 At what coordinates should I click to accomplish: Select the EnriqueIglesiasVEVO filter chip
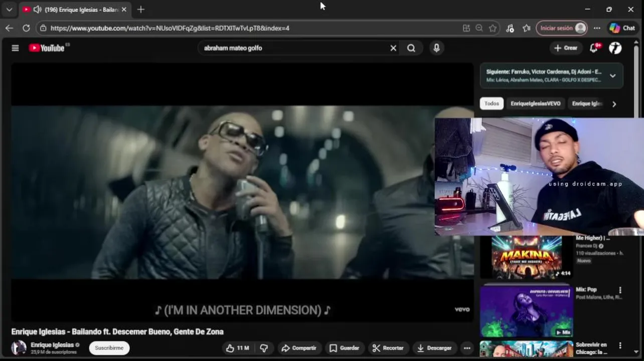pos(536,104)
